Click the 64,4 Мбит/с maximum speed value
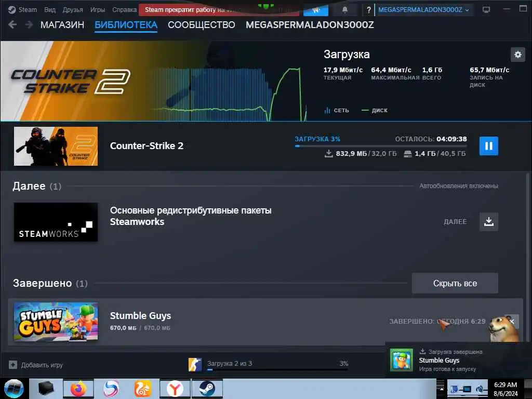The width and height of the screenshot is (532, 399). [x=391, y=70]
